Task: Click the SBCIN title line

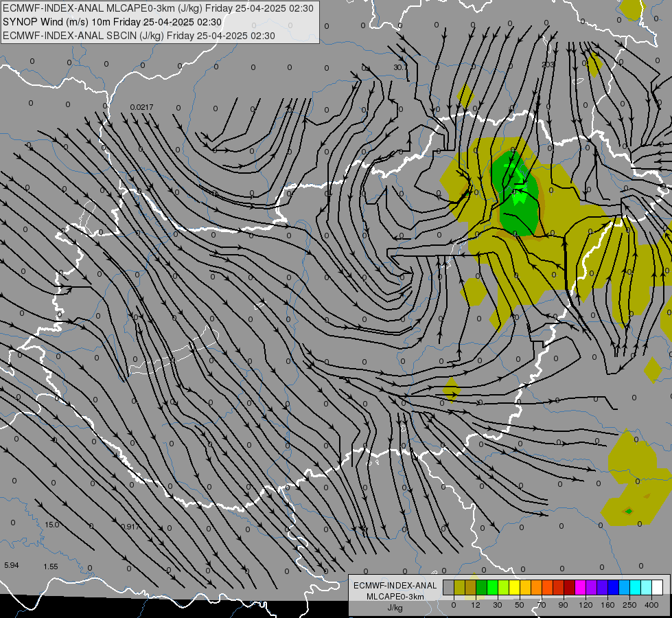Action: (x=139, y=36)
